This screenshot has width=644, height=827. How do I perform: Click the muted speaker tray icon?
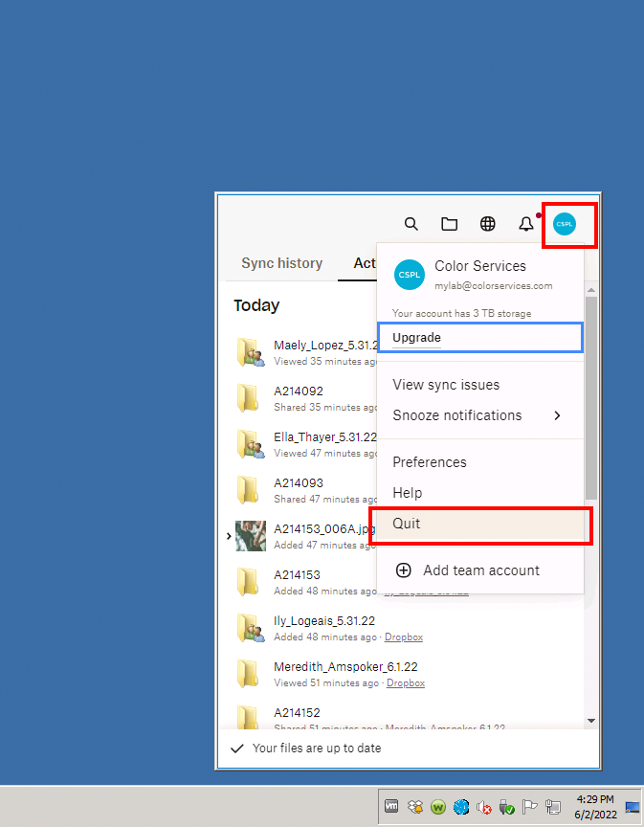(x=484, y=807)
